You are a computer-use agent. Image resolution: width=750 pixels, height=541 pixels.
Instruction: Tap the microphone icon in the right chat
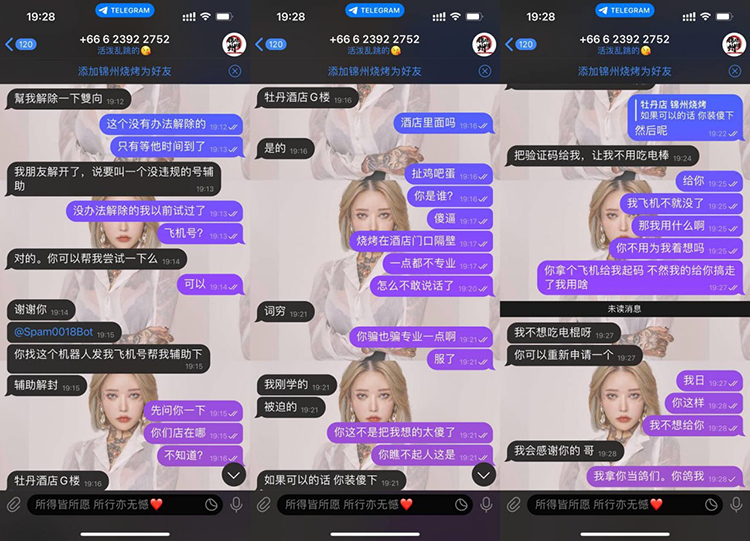[736, 505]
